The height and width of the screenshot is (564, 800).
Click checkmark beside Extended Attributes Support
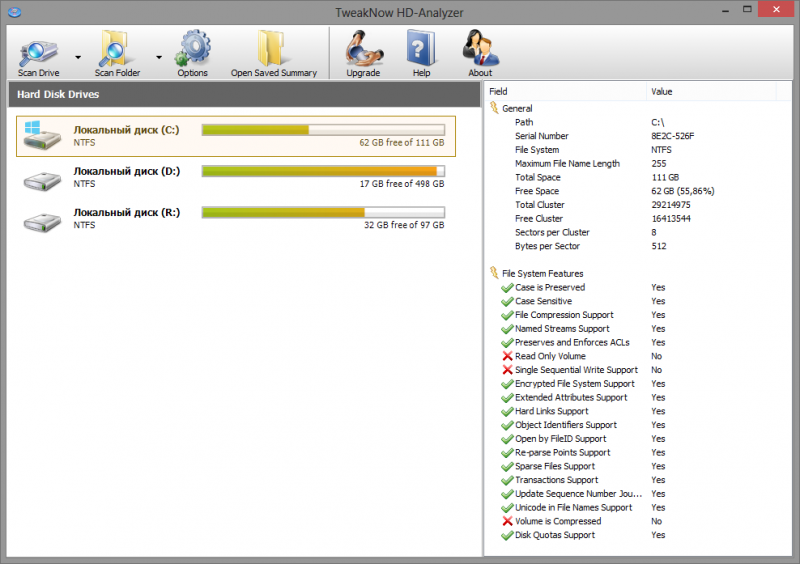[507, 398]
